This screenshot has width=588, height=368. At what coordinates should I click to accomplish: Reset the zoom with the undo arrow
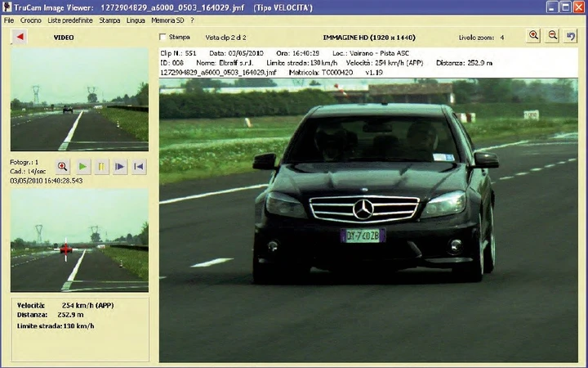pyautogui.click(x=570, y=36)
